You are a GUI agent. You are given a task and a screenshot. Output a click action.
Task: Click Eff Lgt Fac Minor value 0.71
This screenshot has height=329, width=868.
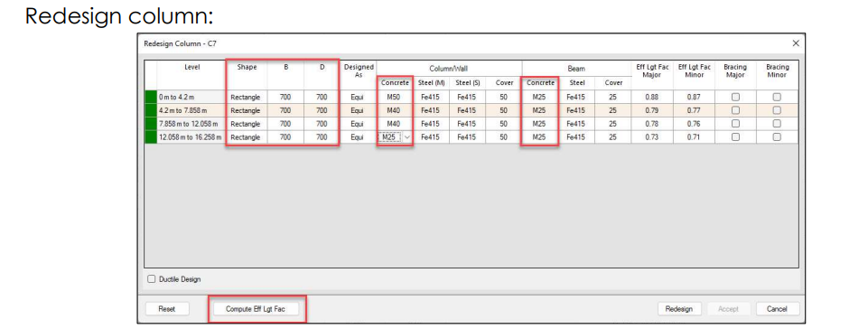[694, 136]
